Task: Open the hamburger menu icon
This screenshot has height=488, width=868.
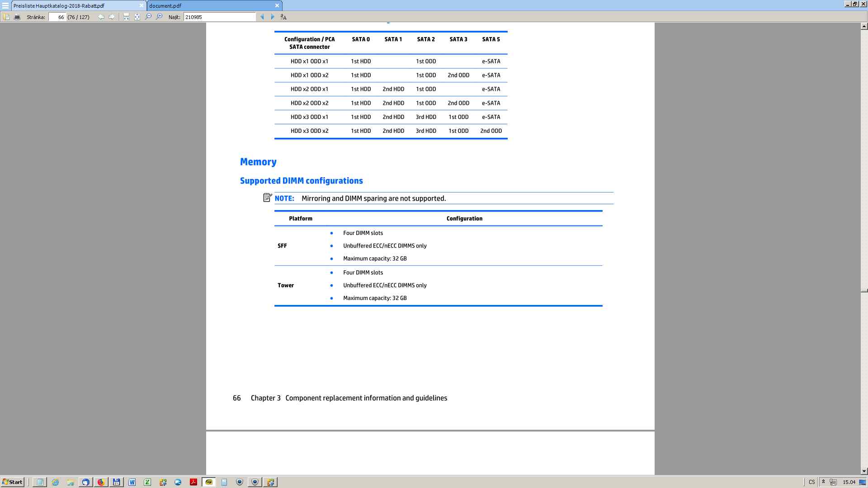Action: coord(5,6)
